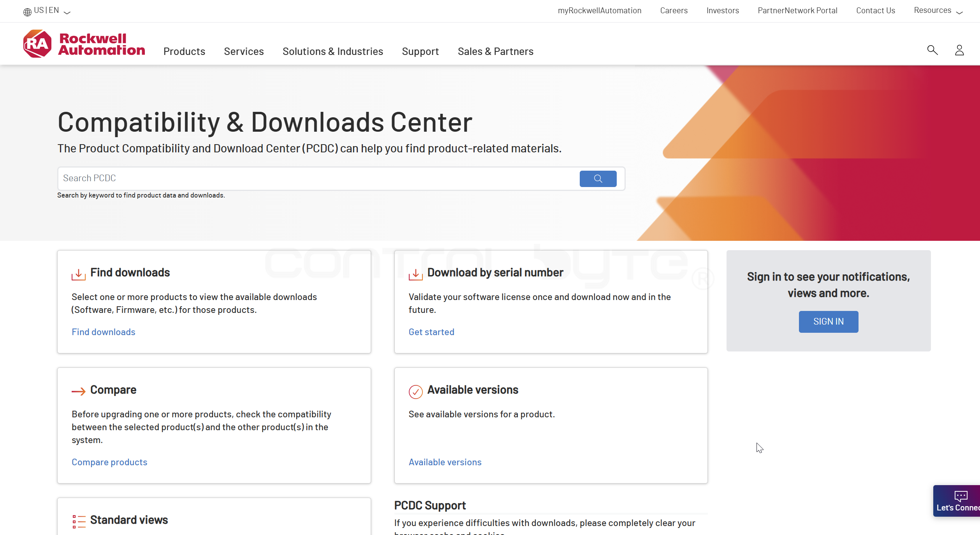Open the Products menu
This screenshot has height=535, width=980.
[184, 51]
